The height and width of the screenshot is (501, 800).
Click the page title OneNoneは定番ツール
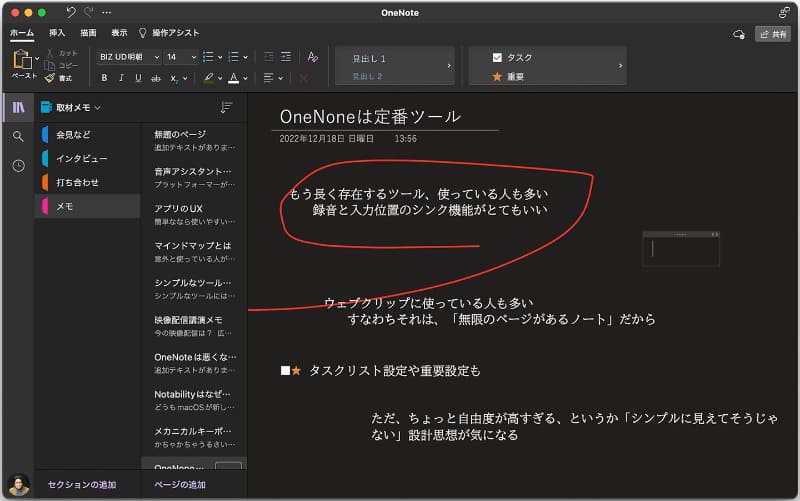[370, 117]
